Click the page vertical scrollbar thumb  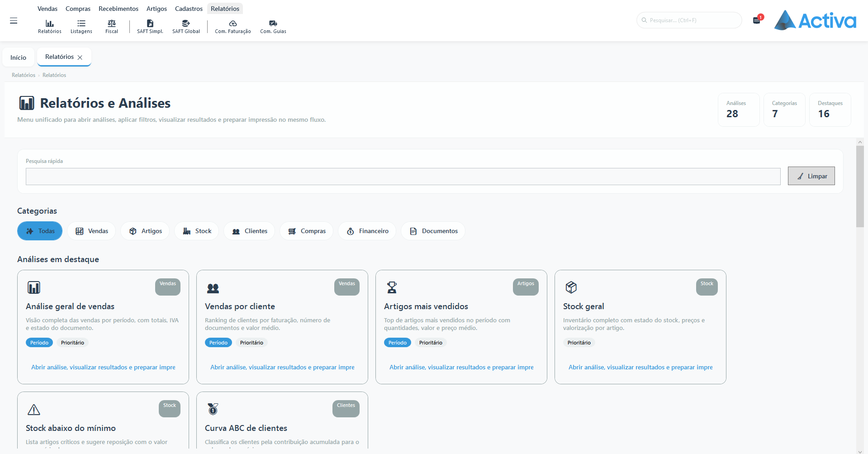point(860,186)
